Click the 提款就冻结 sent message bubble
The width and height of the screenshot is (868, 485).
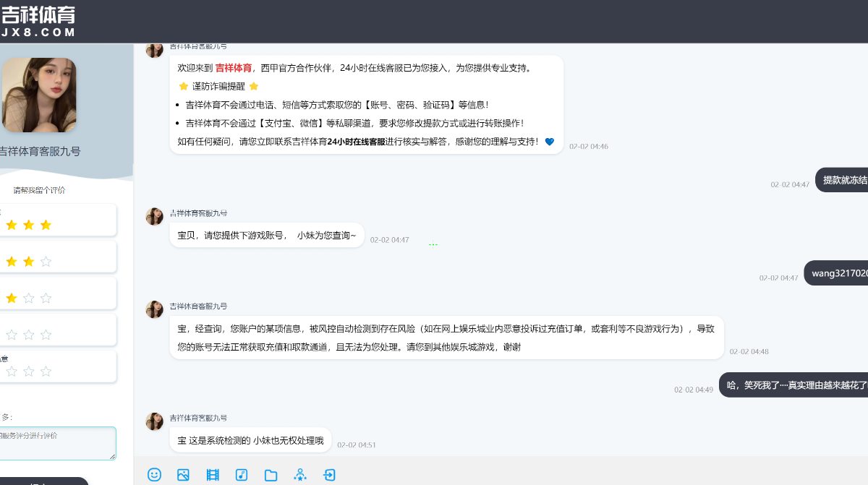coord(842,180)
